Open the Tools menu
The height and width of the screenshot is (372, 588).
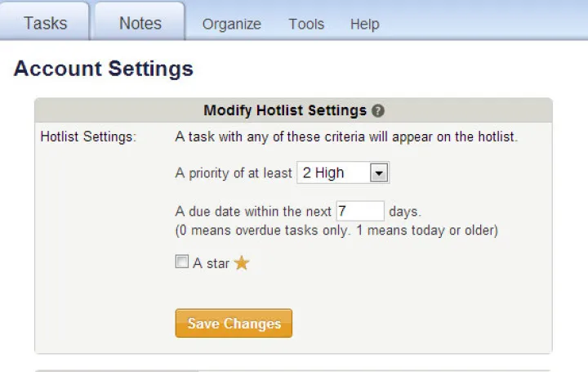[x=306, y=24]
